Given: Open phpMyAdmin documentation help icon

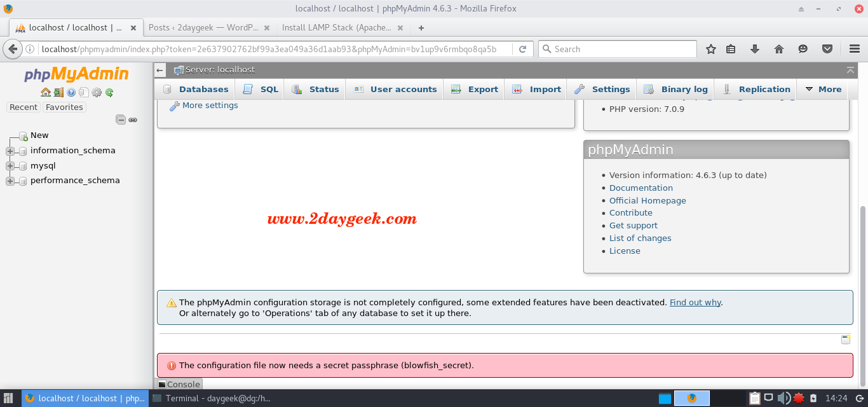Looking at the screenshot, I should [71, 92].
